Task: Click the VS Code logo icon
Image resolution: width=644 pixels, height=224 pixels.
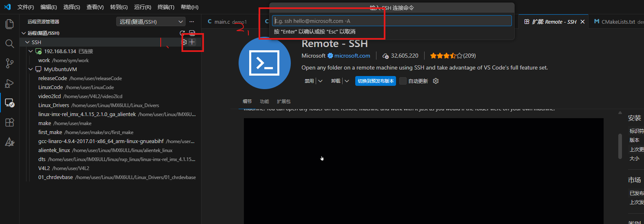Action: [x=7, y=7]
